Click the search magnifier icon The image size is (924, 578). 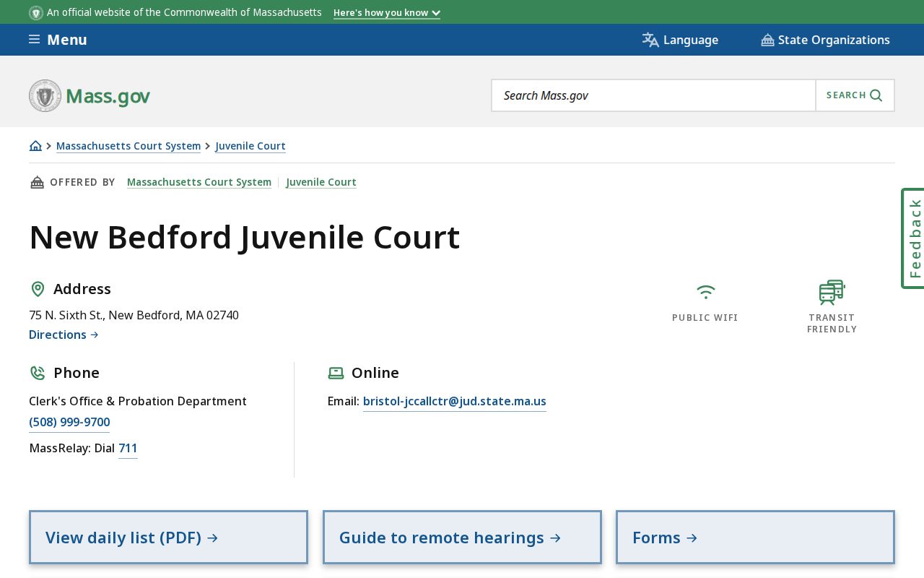pyautogui.click(x=876, y=95)
